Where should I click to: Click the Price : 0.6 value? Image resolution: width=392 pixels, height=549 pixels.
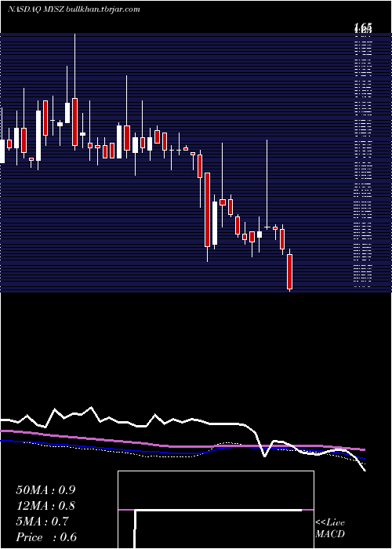[x=46, y=537]
